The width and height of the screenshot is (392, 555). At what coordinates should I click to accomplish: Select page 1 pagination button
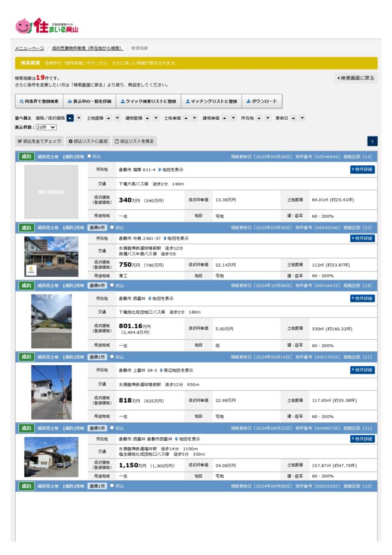[x=372, y=141]
